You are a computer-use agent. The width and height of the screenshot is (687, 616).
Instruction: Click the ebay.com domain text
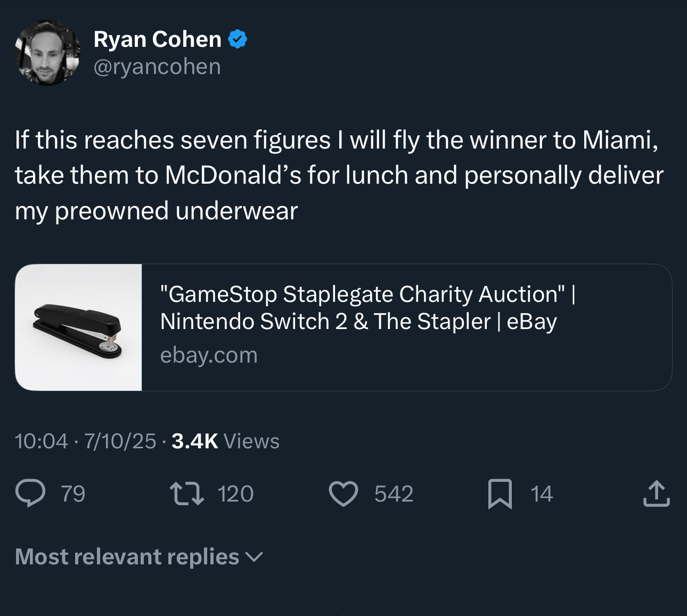point(209,355)
